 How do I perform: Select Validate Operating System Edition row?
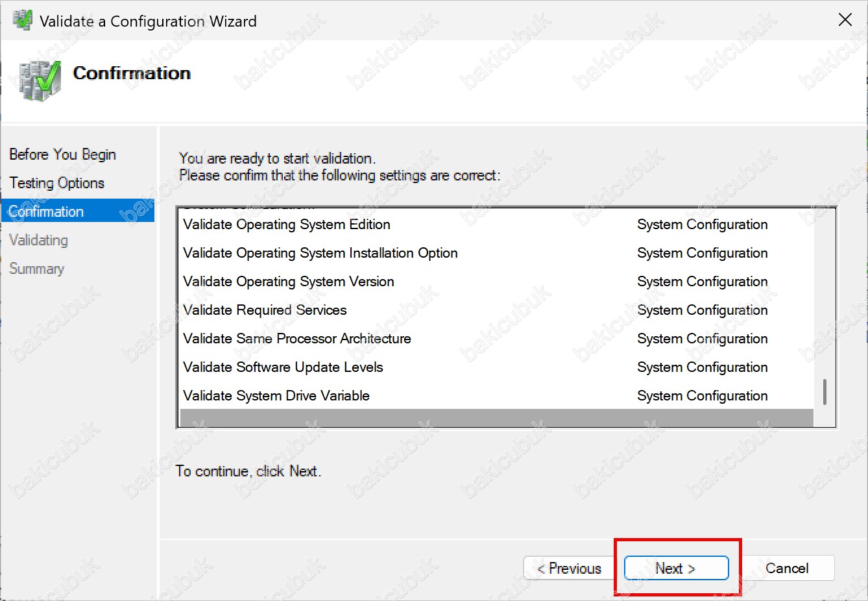pos(287,225)
